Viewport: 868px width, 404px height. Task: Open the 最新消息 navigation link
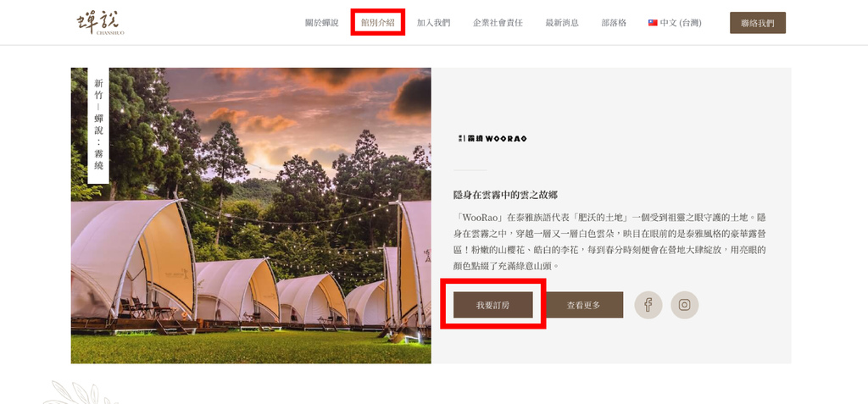click(x=562, y=23)
